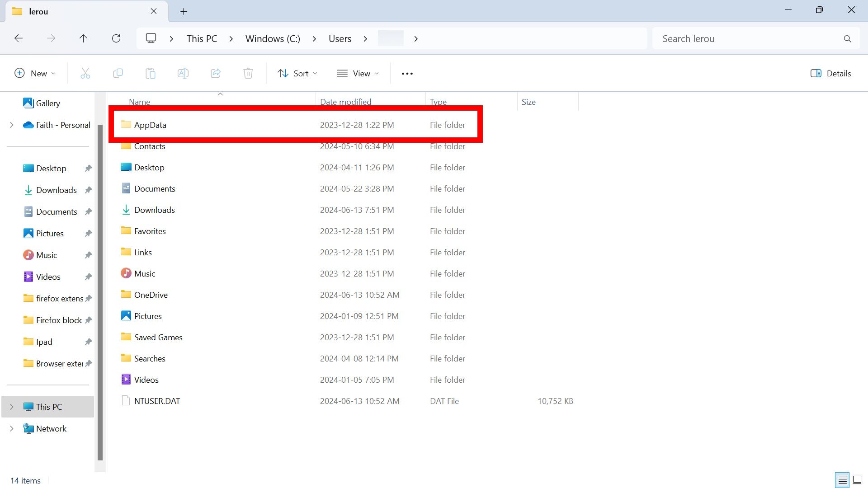This screenshot has width=868, height=488.
Task: Click the More options ellipsis menu
Action: click(407, 73)
